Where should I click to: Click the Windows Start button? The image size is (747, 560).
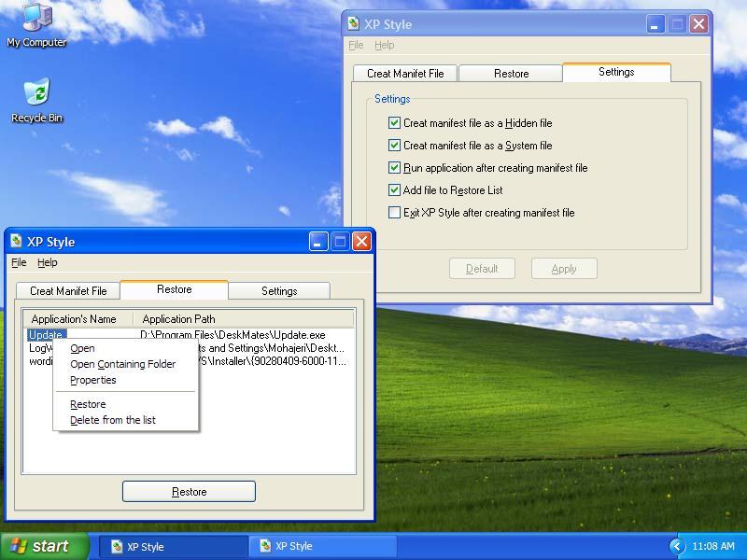click(x=44, y=546)
